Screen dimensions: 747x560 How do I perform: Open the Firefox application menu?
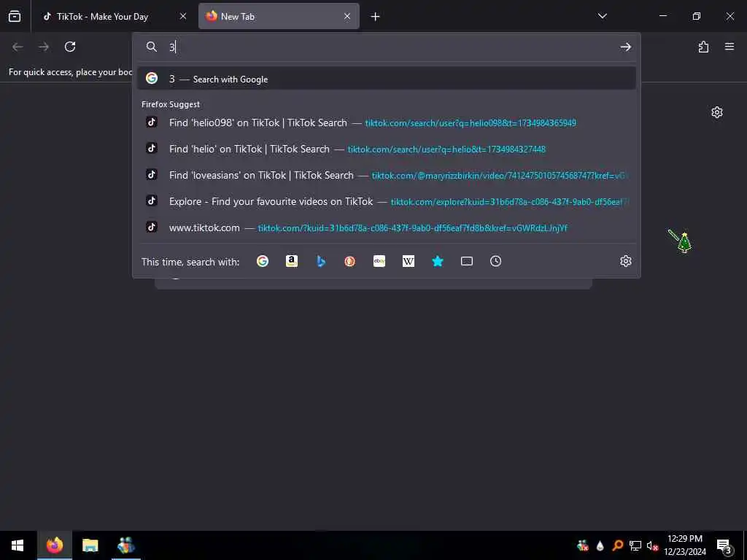(x=729, y=47)
